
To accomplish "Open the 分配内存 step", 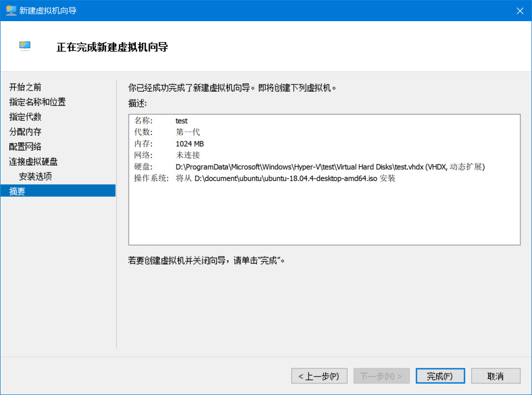I will 25,132.
